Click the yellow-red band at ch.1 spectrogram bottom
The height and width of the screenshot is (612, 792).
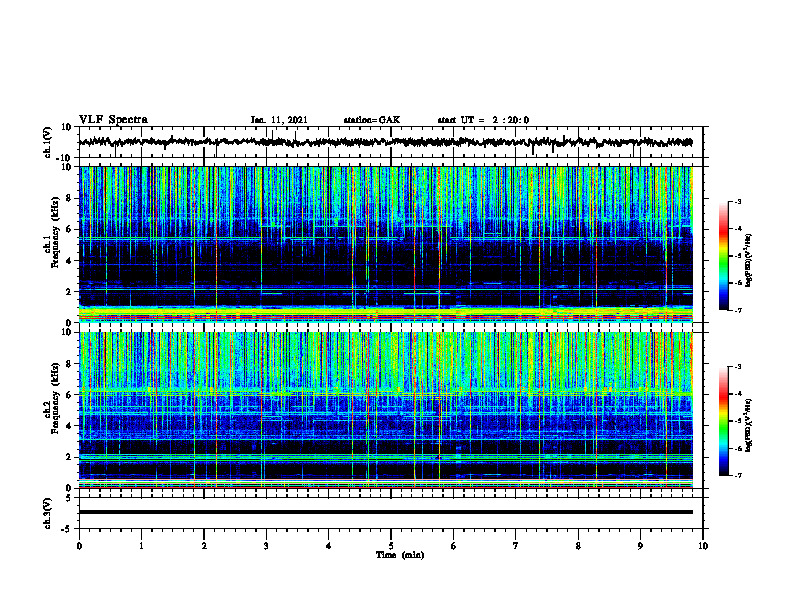coord(385,314)
